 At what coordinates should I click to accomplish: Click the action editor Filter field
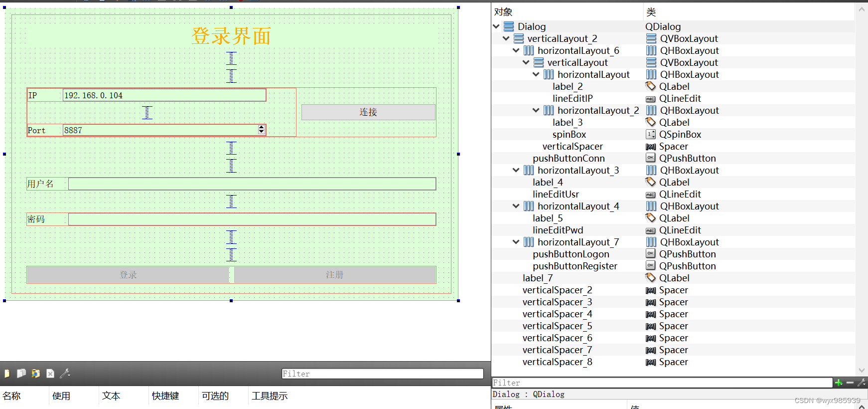click(383, 374)
